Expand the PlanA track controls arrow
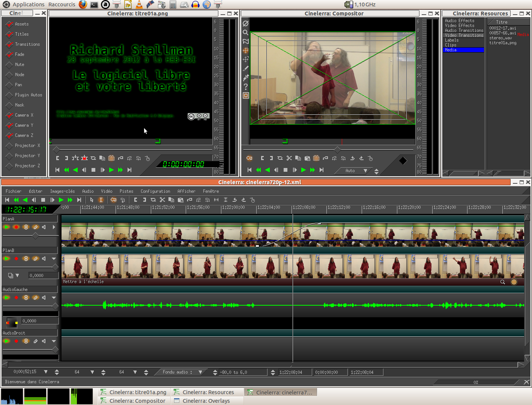 (x=54, y=227)
